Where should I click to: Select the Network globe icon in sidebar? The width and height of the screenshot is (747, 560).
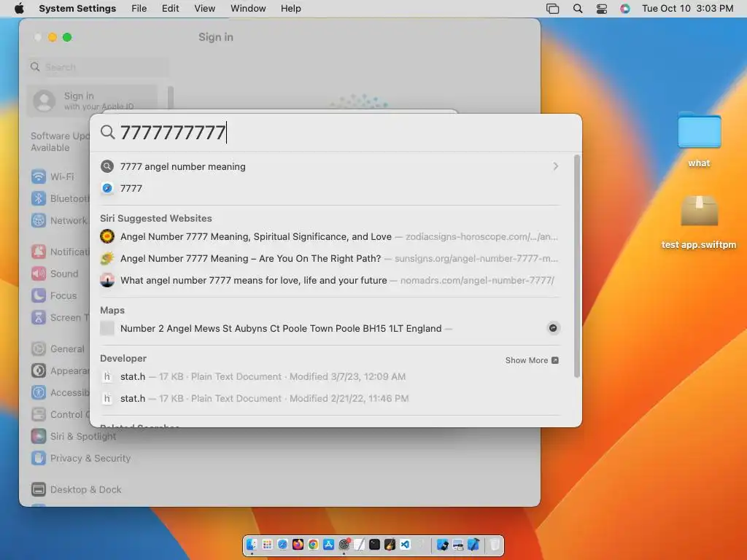(x=39, y=220)
